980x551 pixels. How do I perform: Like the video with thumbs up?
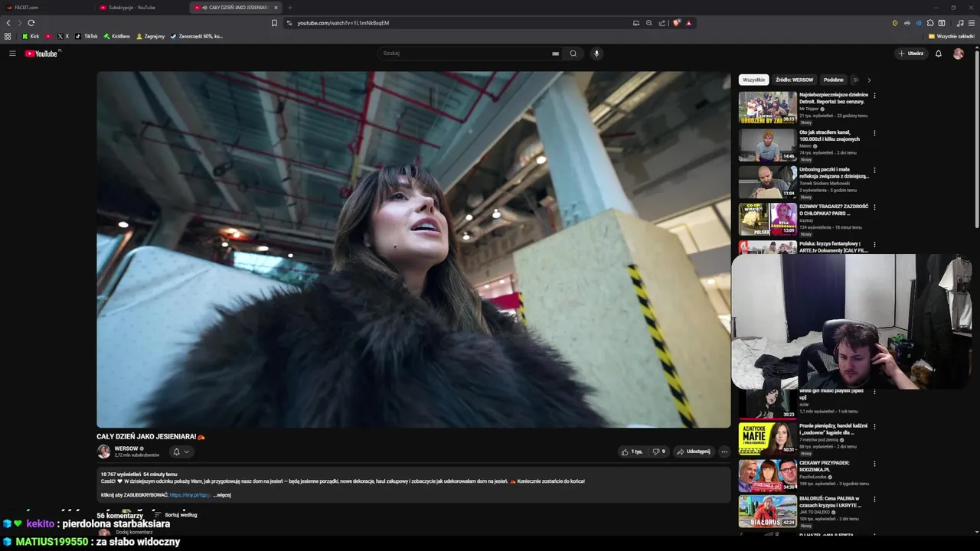(632, 452)
